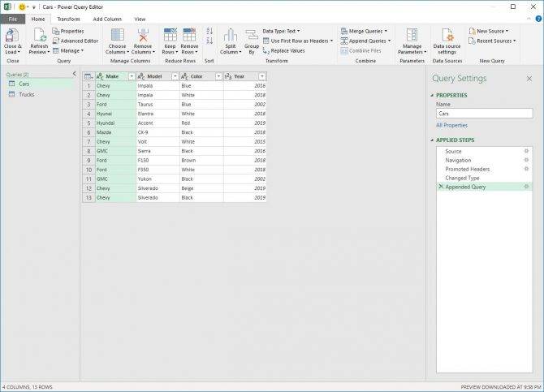Click Merge Queries
This screenshot has width=544, height=392.
(364, 31)
